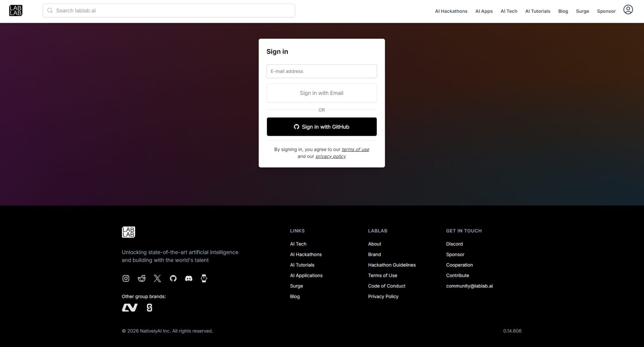Screen dimensions: 644x347
Task: Click the E-mail address input field
Action: 321,71
